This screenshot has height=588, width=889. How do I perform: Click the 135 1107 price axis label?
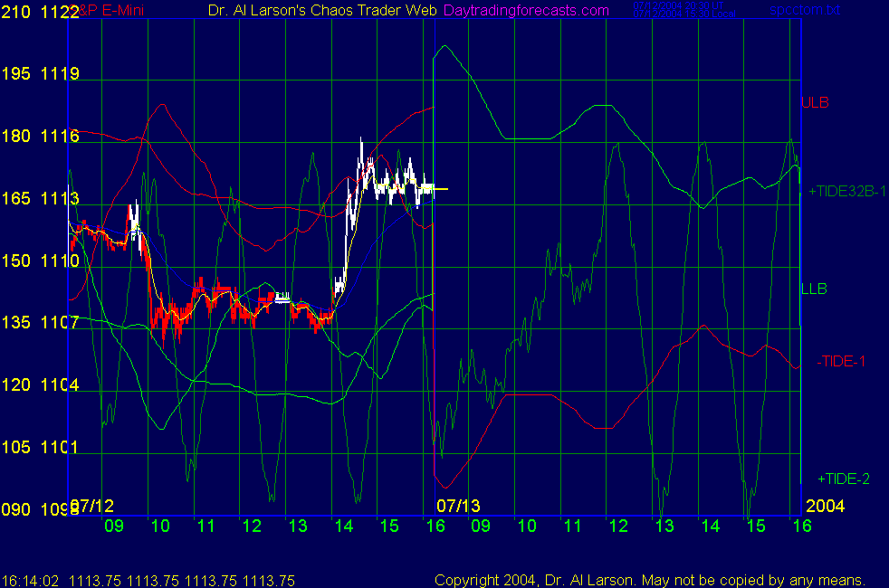point(40,322)
